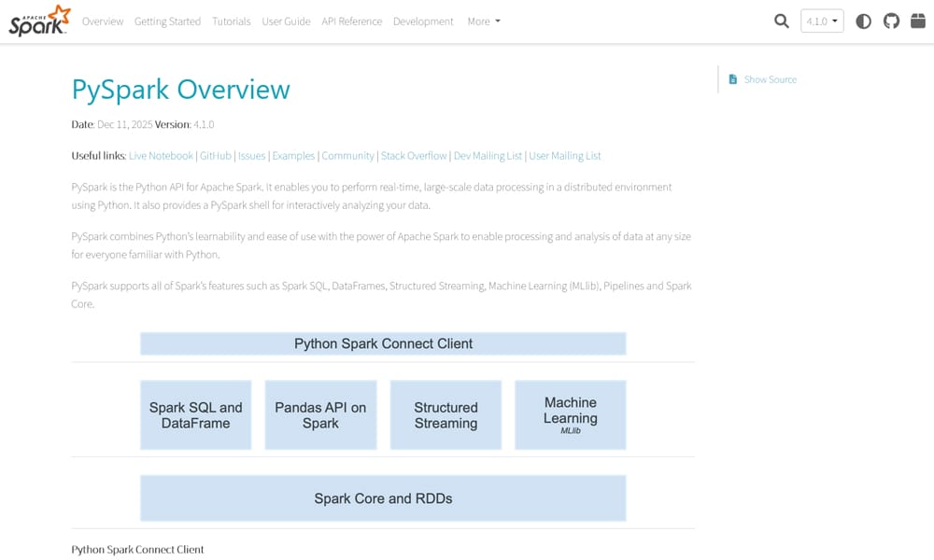
Task: Open the Stack Overflow link
Action: [x=414, y=155]
